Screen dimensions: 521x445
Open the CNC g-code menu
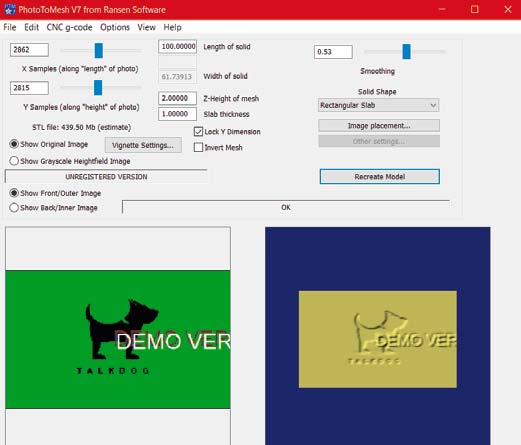[x=69, y=27]
